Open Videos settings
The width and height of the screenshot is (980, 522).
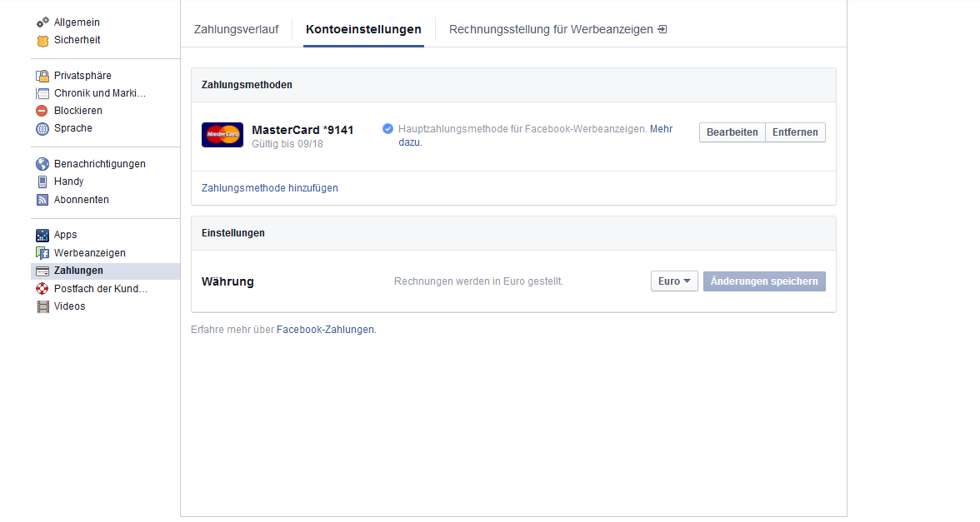coord(69,306)
